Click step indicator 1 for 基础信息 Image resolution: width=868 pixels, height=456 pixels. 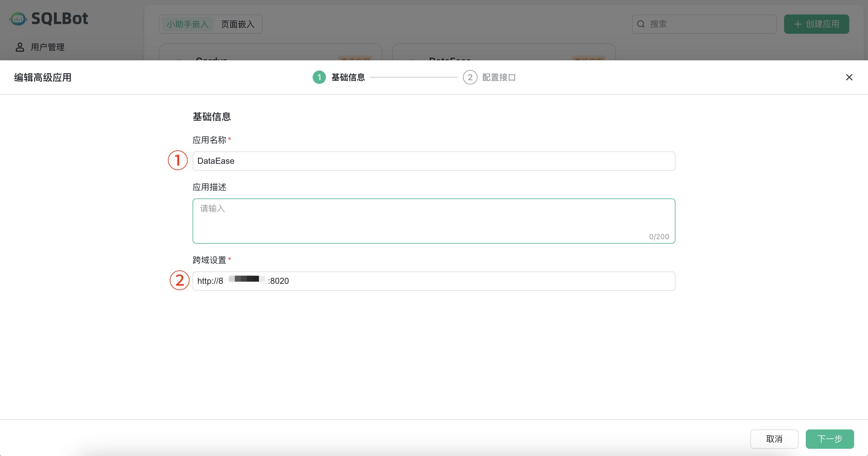coord(319,77)
